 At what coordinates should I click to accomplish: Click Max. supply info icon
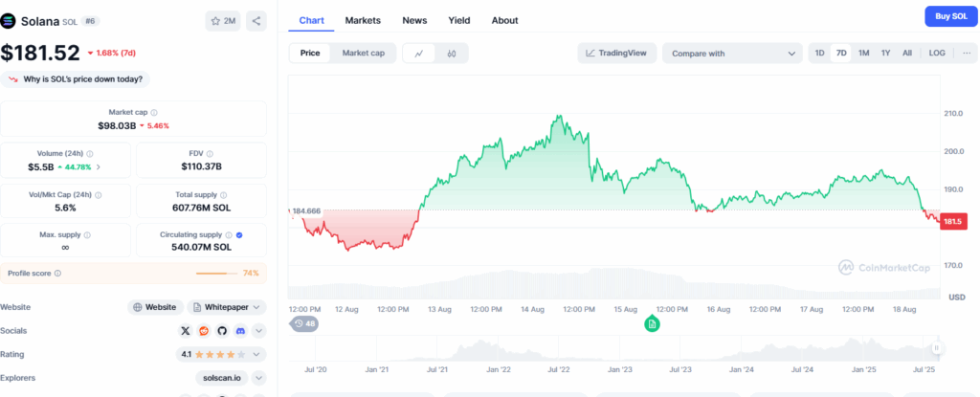[87, 235]
